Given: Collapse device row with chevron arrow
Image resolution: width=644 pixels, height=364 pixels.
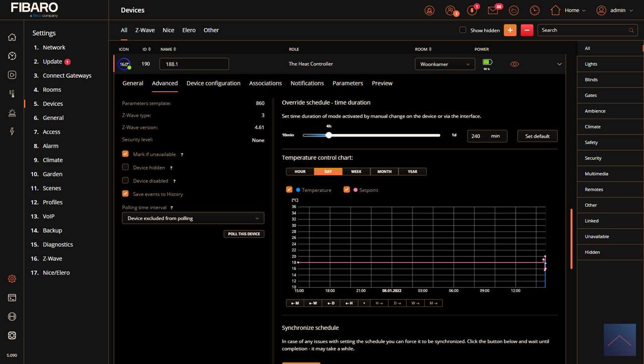Looking at the screenshot, I should click(559, 64).
